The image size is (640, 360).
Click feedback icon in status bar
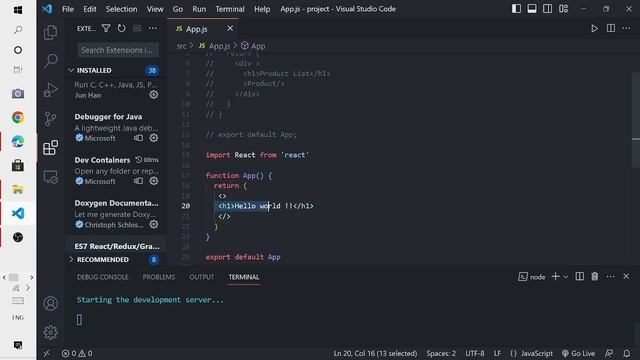(x=609, y=353)
